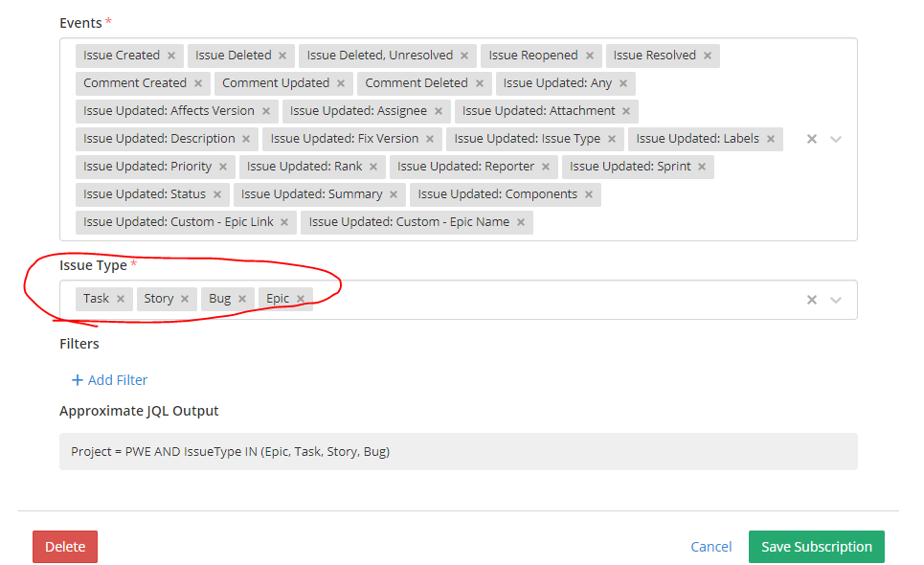This screenshot has height=565, width=924.
Task: Clear all selected Issue Types
Action: 811,299
